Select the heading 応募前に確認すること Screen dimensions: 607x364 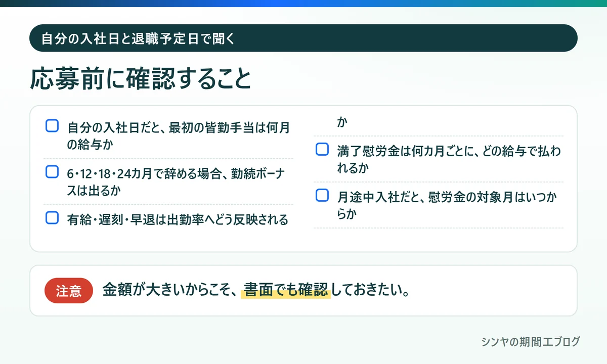141,79
